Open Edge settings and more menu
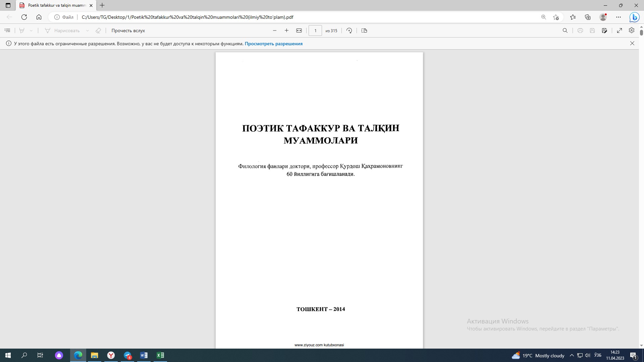Viewport: 644px width, 362px height. [x=619, y=17]
